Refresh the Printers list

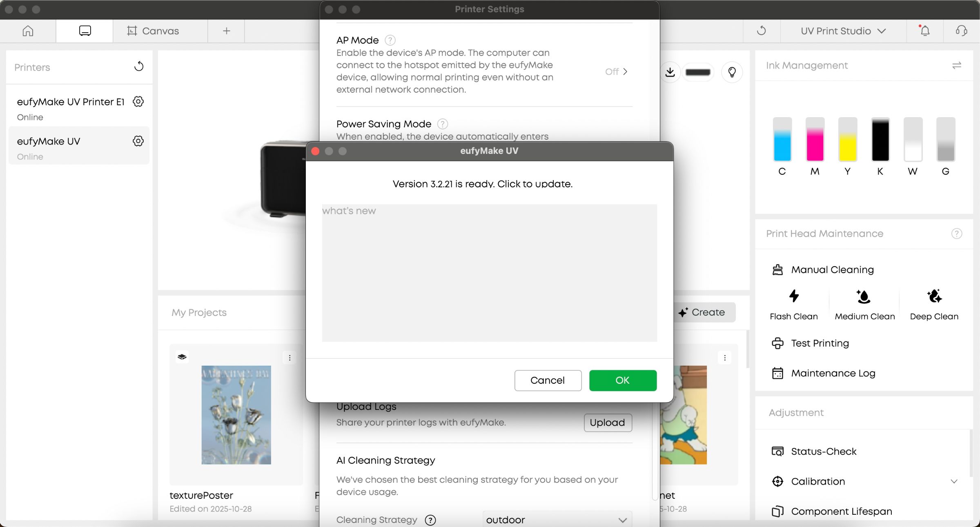click(x=139, y=67)
